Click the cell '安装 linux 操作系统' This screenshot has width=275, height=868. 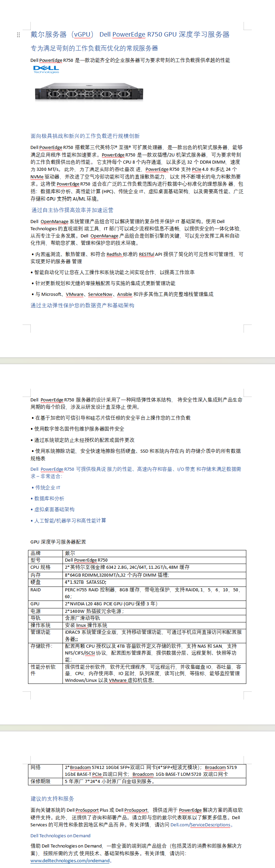click(x=154, y=625)
